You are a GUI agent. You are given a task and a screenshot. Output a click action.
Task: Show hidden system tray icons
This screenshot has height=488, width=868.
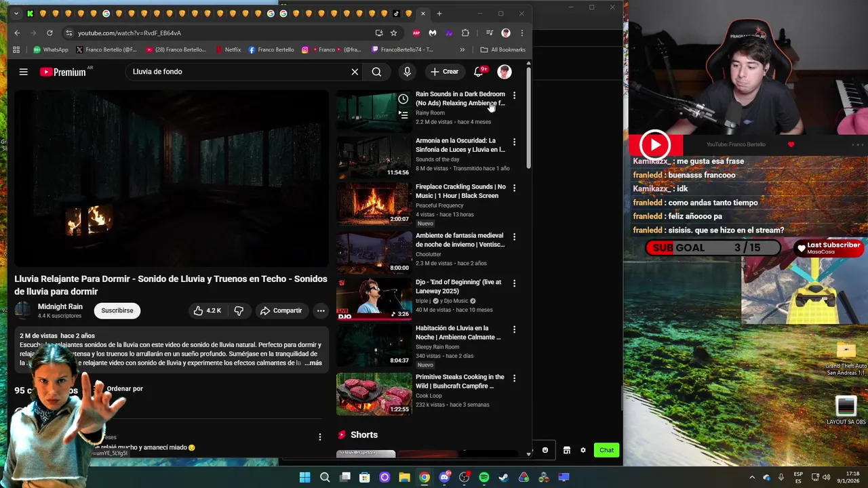(x=751, y=478)
